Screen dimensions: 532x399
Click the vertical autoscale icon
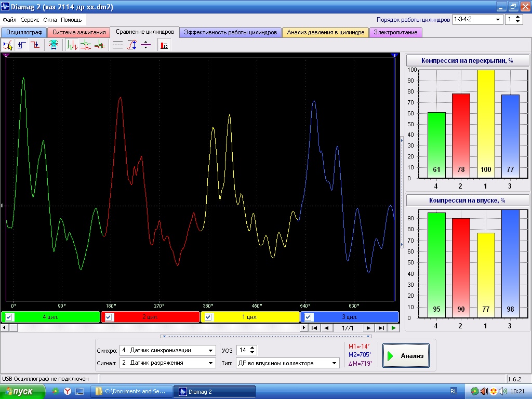pos(131,45)
